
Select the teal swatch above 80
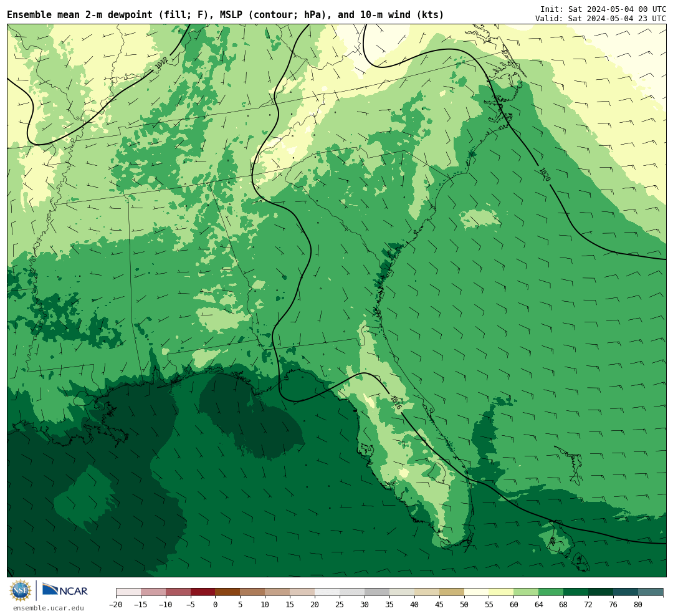[651, 592]
